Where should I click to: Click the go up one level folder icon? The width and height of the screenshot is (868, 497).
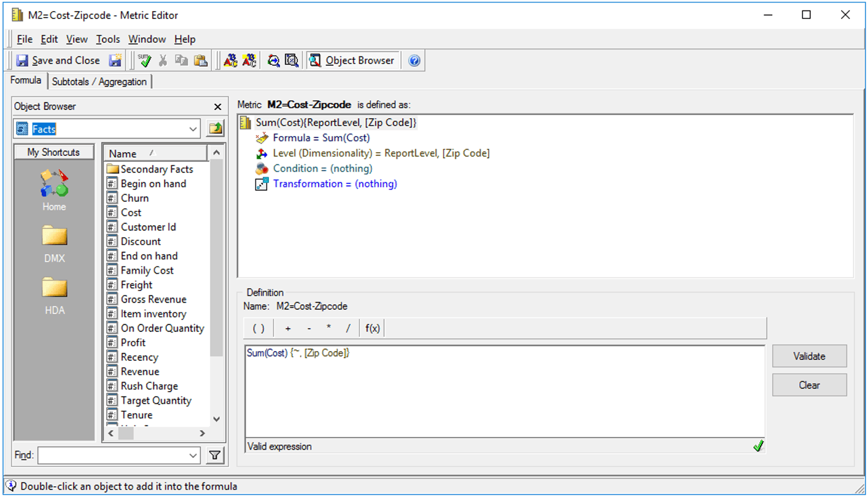click(215, 129)
